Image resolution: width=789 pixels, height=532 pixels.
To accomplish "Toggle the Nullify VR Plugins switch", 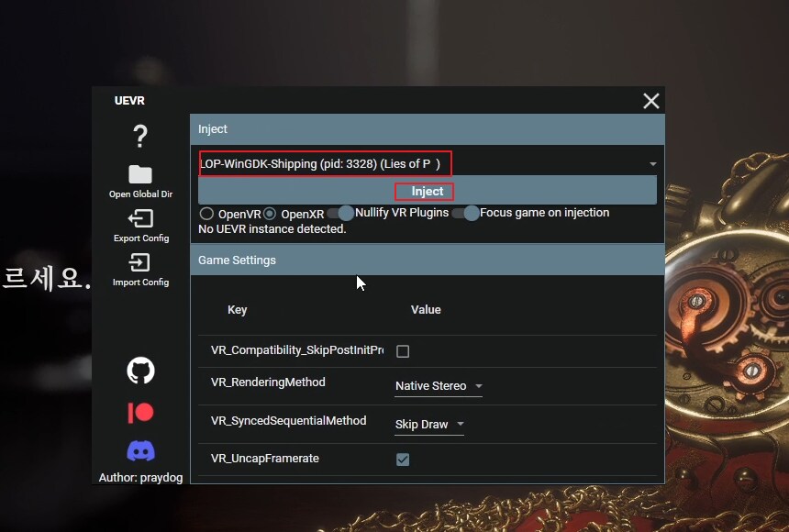I will (340, 213).
